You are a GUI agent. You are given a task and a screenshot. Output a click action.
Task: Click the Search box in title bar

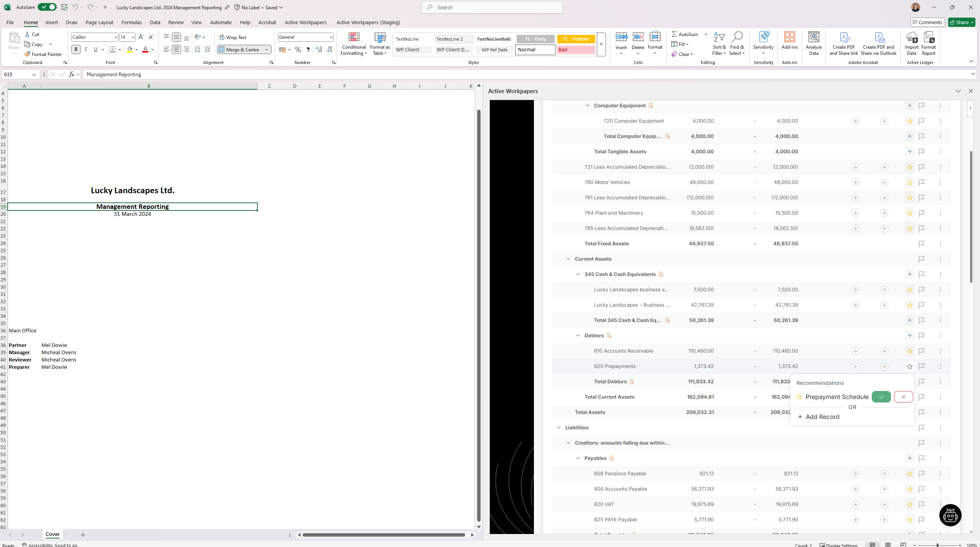click(x=492, y=7)
